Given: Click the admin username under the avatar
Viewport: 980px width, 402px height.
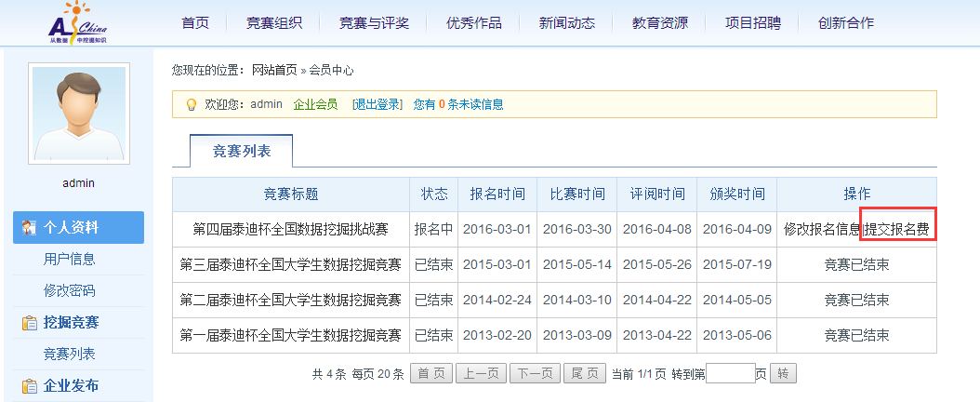Looking at the screenshot, I should (79, 183).
